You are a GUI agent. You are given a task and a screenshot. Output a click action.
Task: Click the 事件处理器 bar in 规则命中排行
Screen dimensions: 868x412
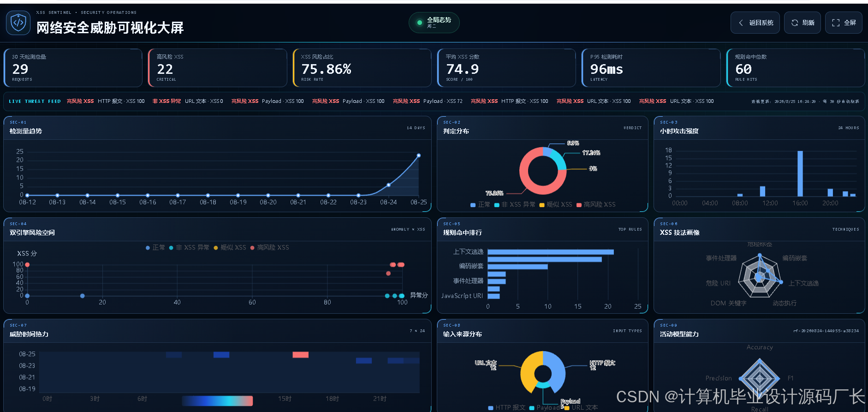pyautogui.click(x=497, y=281)
